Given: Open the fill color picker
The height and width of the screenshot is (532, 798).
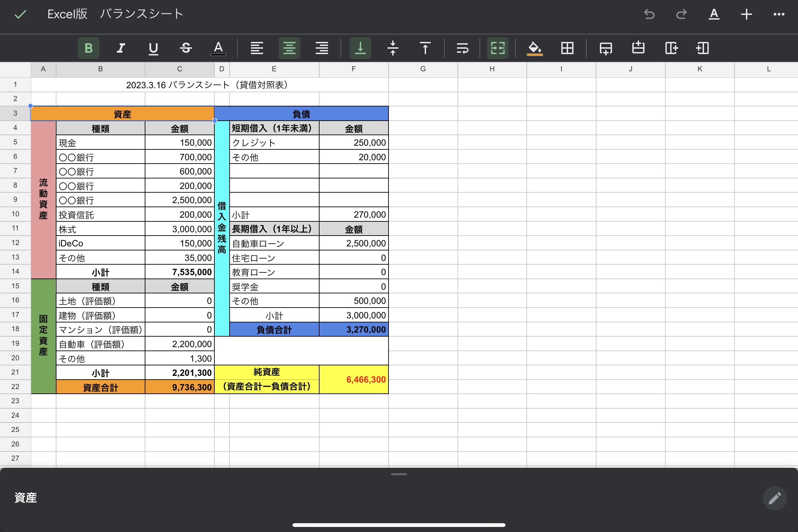Looking at the screenshot, I should pos(535,48).
